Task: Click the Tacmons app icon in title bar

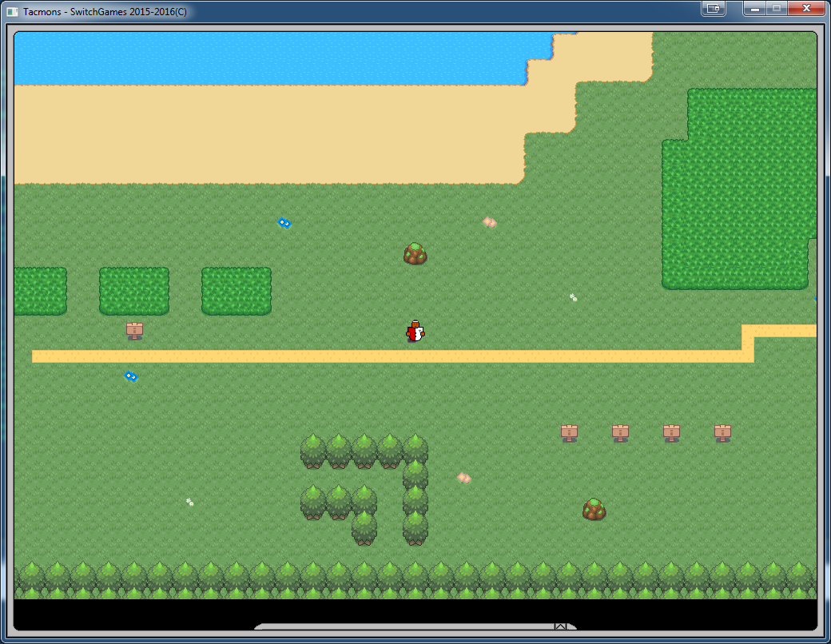Action: pos(12,11)
